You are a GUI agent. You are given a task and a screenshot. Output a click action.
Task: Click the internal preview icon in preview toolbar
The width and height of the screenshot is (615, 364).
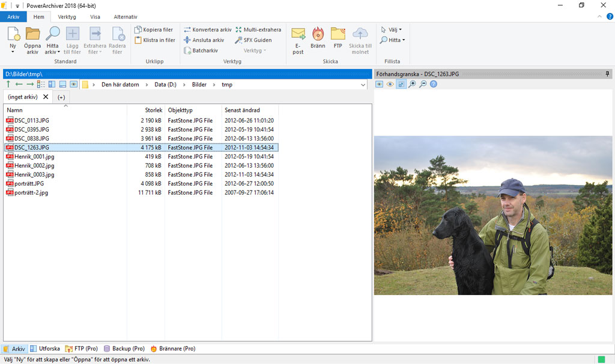click(x=380, y=84)
